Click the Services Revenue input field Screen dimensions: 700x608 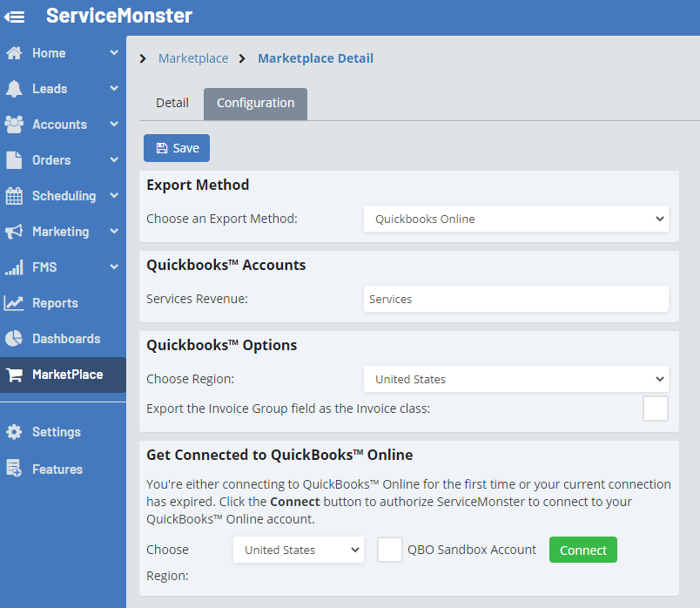515,299
